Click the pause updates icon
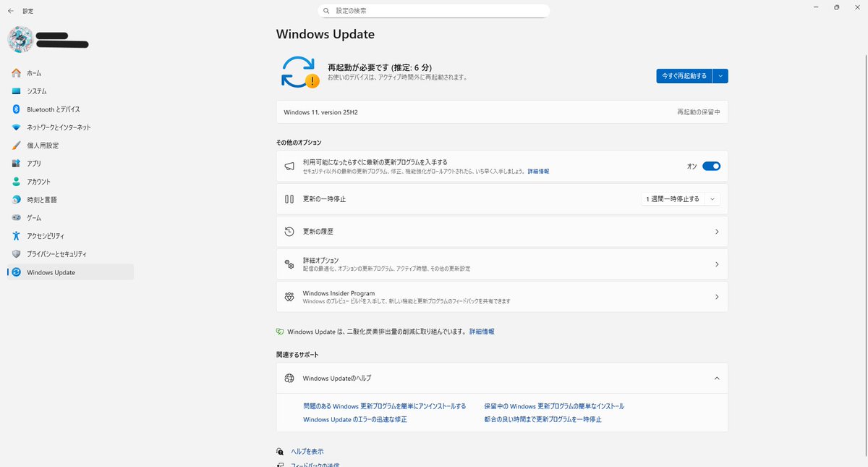The width and height of the screenshot is (868, 467). [x=289, y=199]
